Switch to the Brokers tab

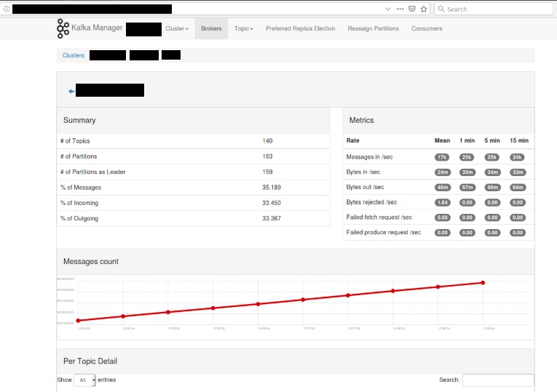pos(211,29)
